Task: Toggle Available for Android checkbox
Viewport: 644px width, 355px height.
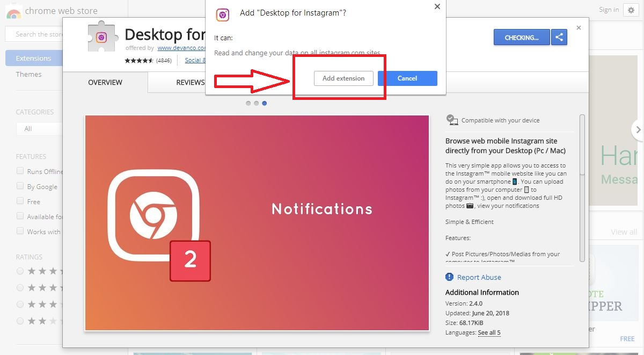Action: (20, 216)
